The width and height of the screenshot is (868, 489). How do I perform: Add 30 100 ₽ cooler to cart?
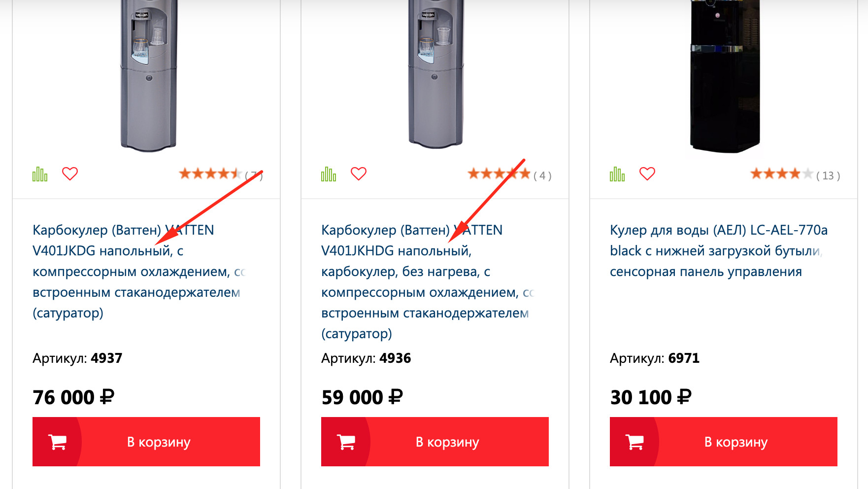click(x=724, y=442)
